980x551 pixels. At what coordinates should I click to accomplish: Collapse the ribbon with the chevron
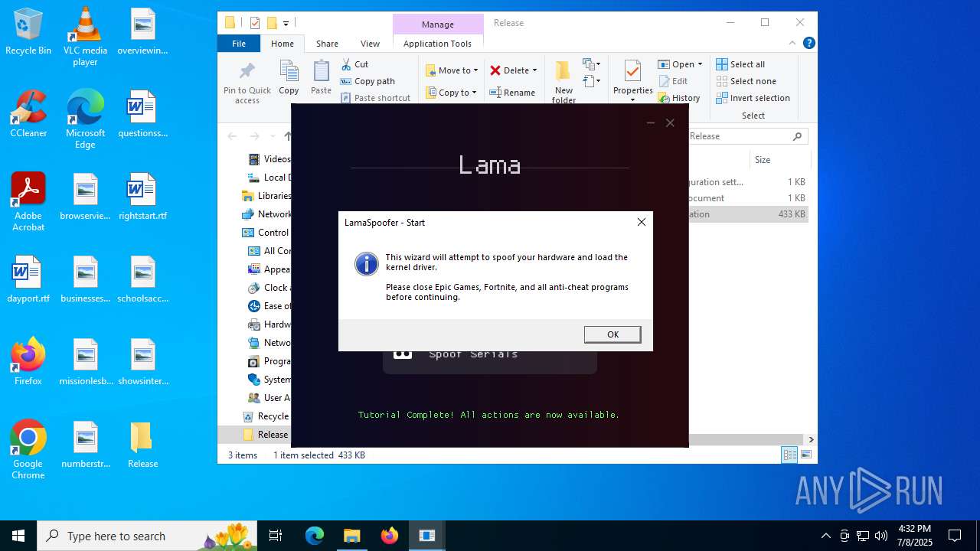click(792, 44)
